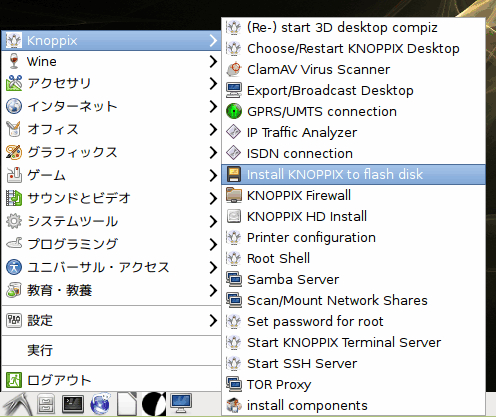The width and height of the screenshot is (496, 417).
Task: Expand the グラフィックス submenu arrow
Action: [213, 152]
